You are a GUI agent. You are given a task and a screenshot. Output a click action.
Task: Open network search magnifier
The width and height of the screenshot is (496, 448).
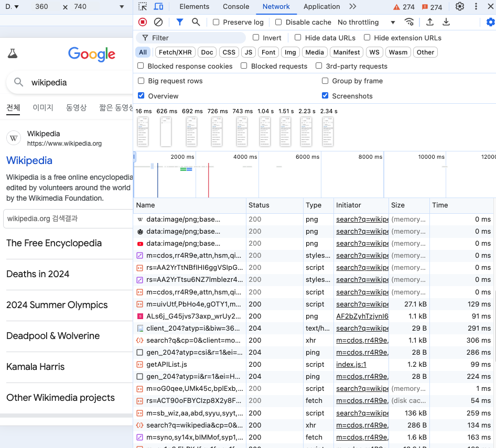pos(196,22)
